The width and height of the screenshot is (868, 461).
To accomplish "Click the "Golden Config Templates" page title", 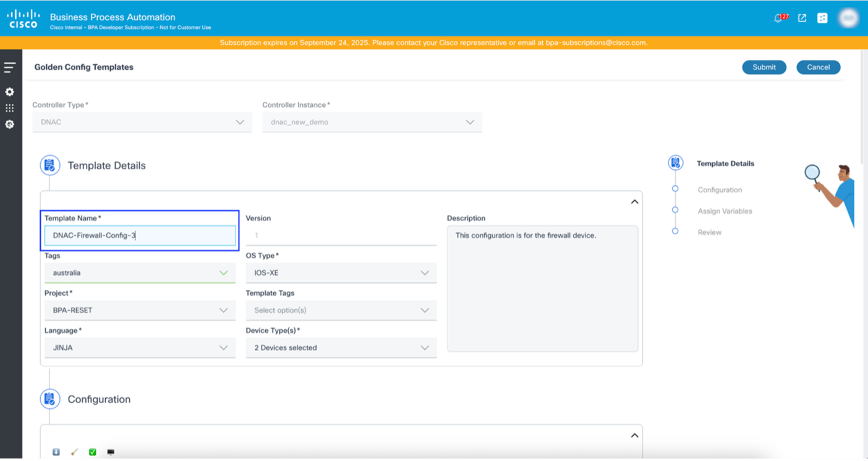I will 84,67.
